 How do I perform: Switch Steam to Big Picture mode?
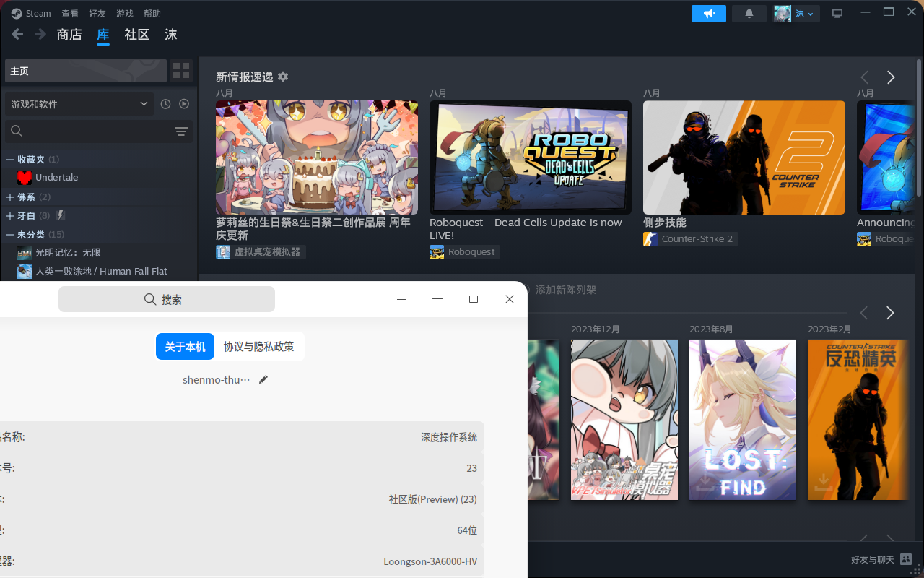point(837,14)
